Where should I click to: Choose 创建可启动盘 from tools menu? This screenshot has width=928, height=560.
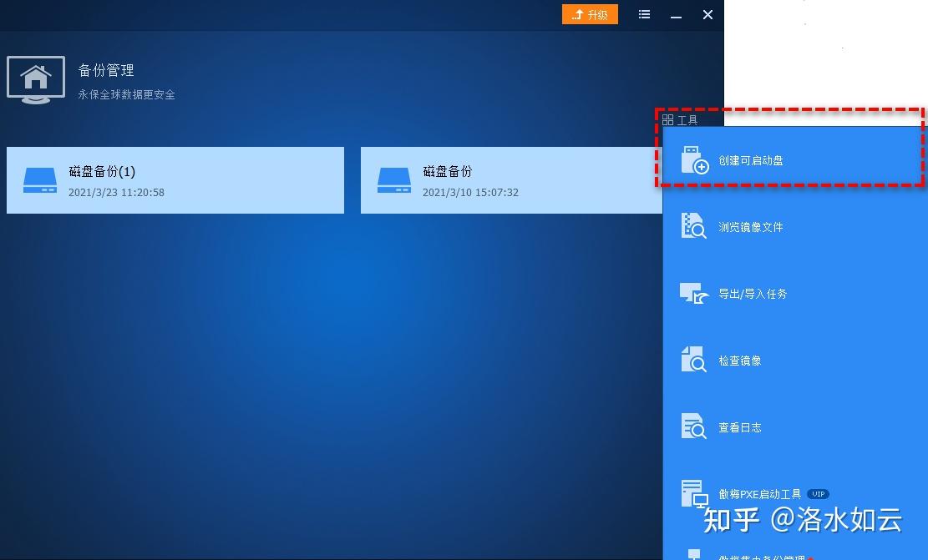[x=795, y=160]
